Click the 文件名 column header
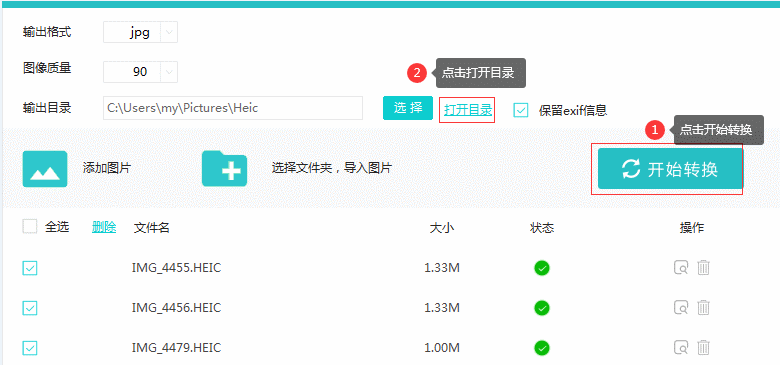The width and height of the screenshot is (780, 365). coord(152,228)
